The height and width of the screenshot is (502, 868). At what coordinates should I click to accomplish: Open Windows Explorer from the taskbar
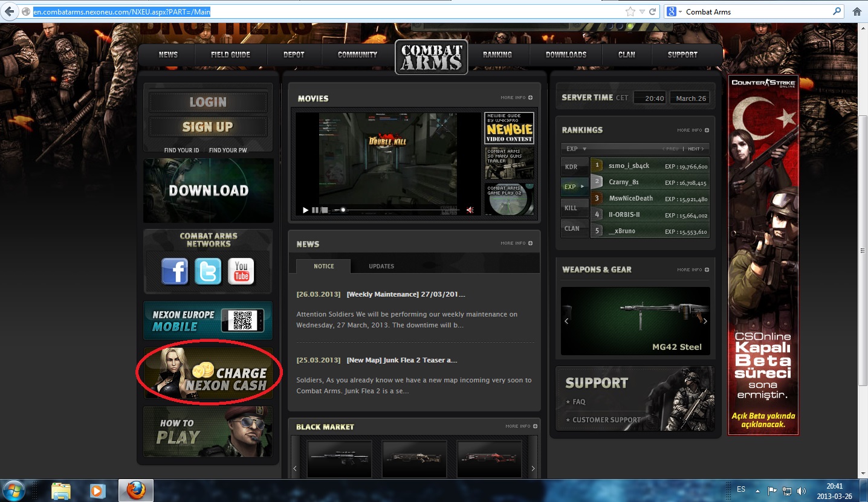[61, 491]
